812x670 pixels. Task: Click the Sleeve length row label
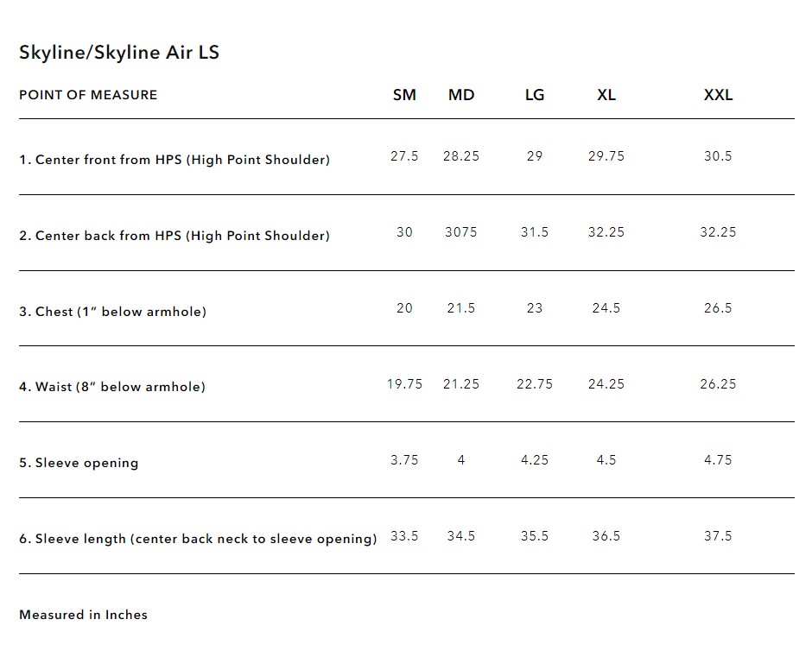pos(198,539)
